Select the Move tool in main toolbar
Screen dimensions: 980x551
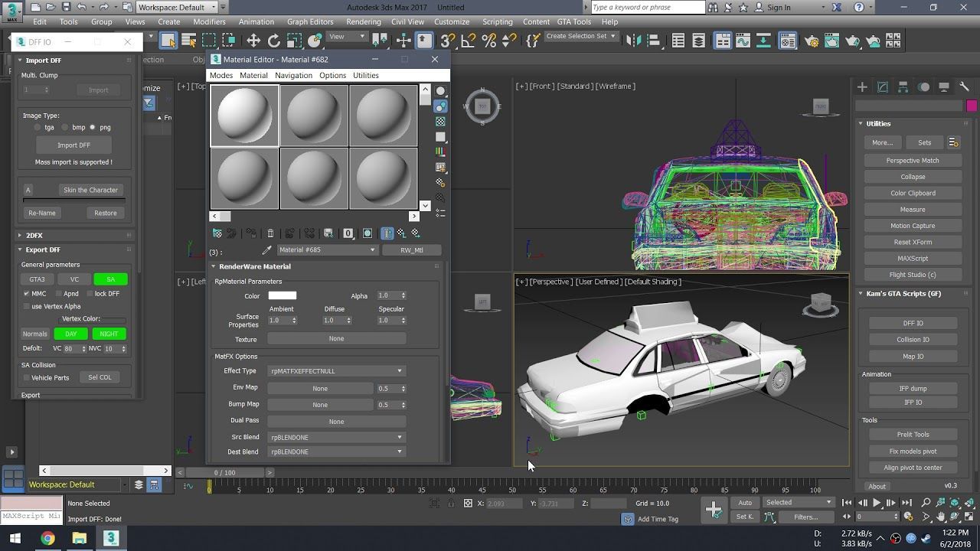coord(253,41)
